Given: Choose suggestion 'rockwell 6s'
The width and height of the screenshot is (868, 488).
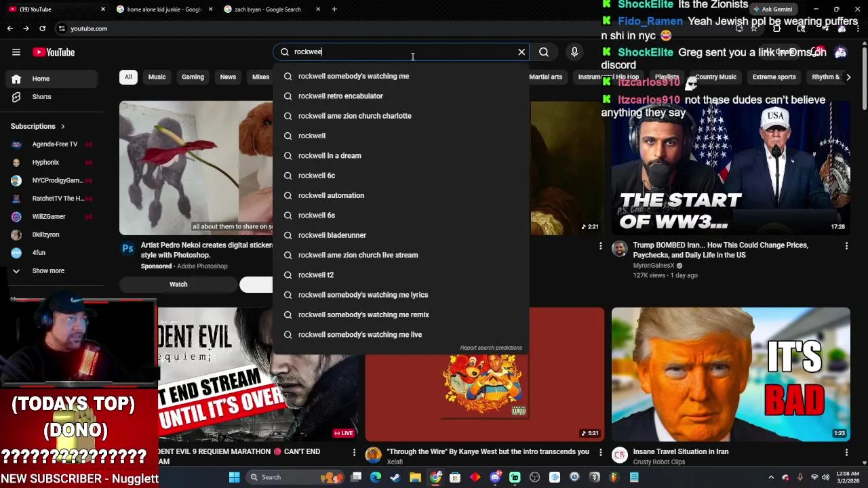Looking at the screenshot, I should click(x=401, y=216).
